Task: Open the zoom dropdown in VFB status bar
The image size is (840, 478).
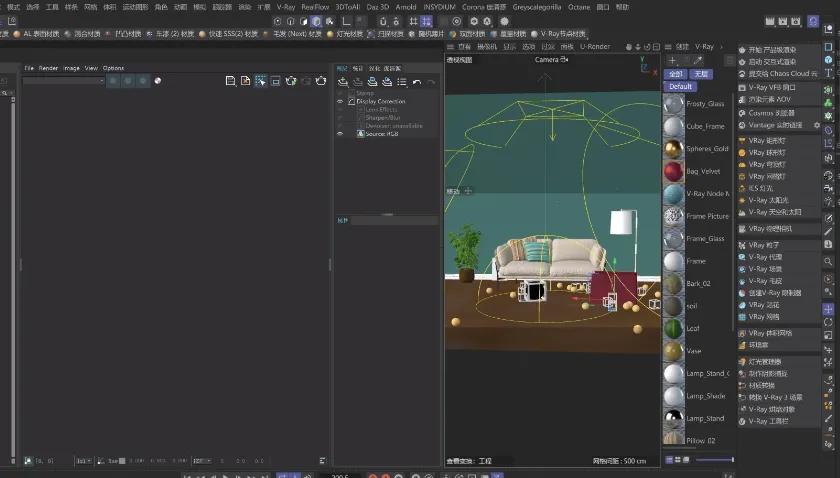Action: pos(83,461)
